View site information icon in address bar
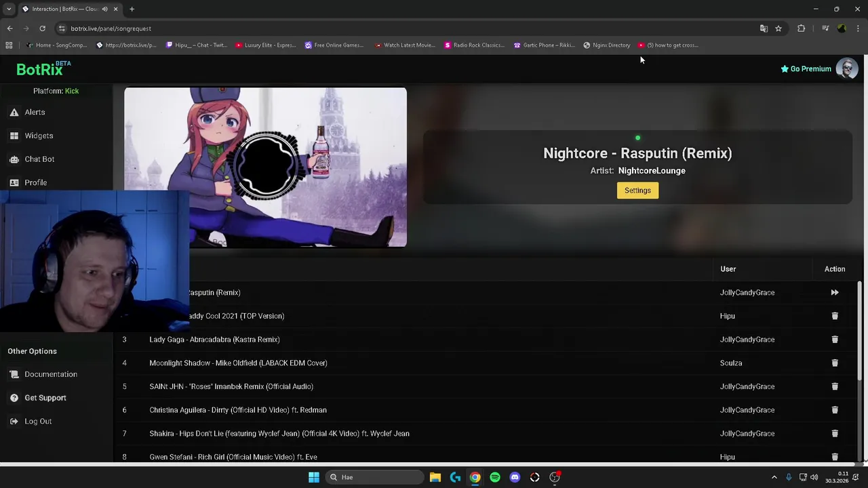Screen dimensions: 868x488 62,28
